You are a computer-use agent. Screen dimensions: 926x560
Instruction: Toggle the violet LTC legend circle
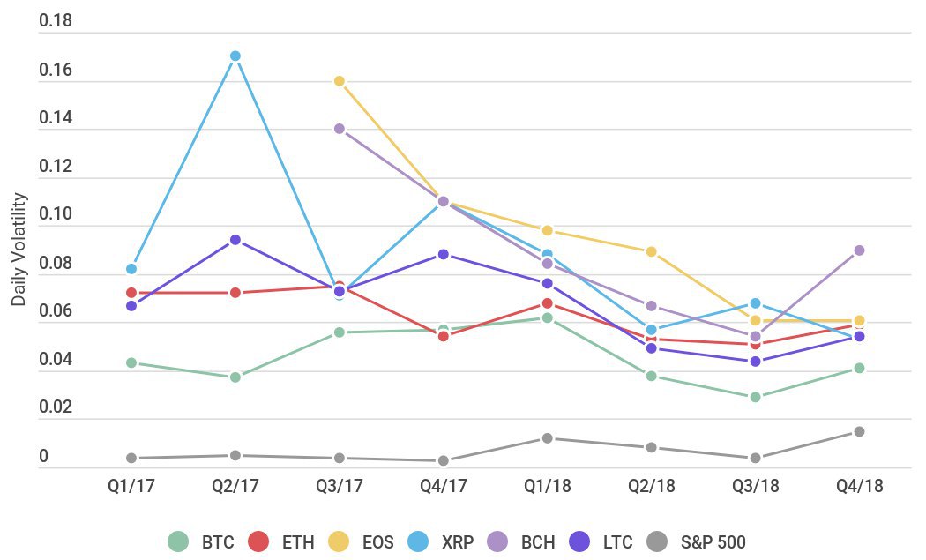click(579, 541)
